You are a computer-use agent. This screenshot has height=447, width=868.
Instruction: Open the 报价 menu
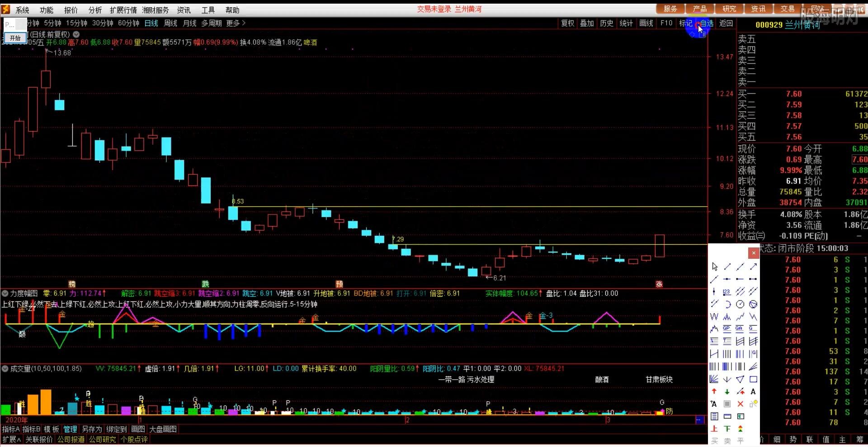tap(71, 10)
